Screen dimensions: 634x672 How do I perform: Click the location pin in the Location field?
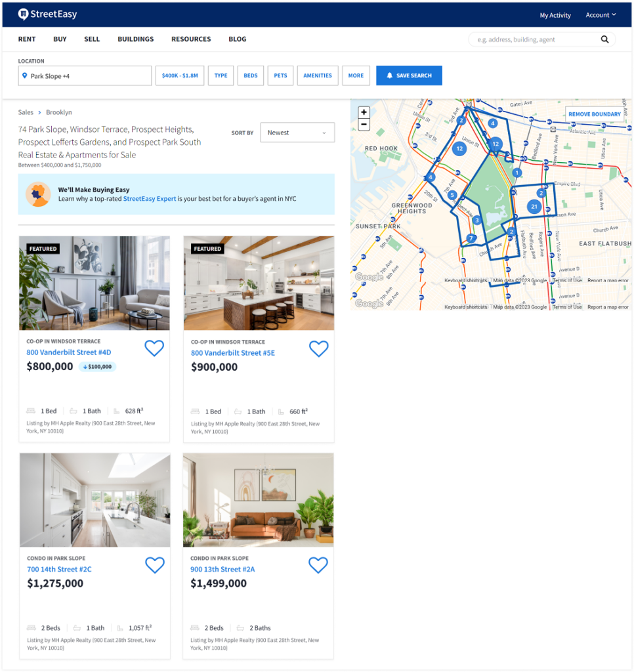click(24, 75)
